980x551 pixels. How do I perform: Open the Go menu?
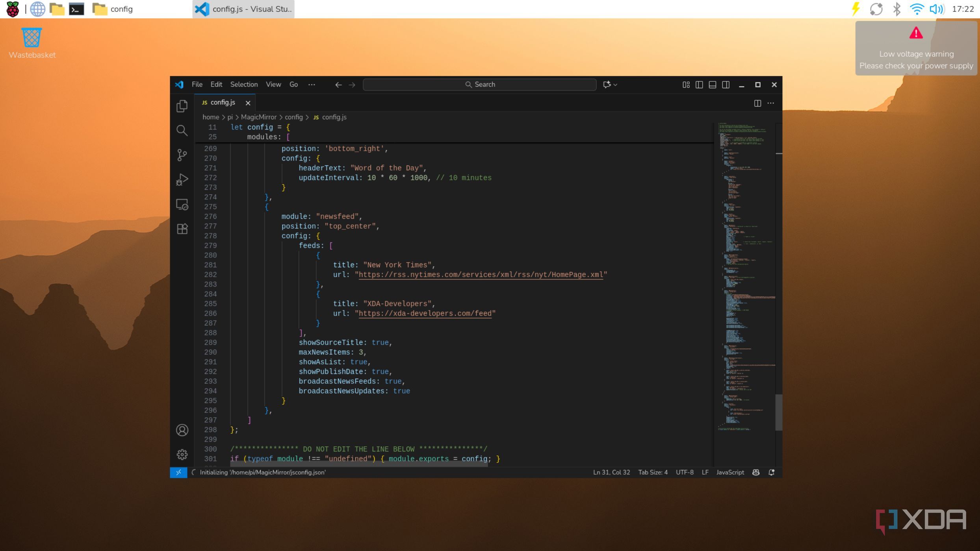[293, 85]
